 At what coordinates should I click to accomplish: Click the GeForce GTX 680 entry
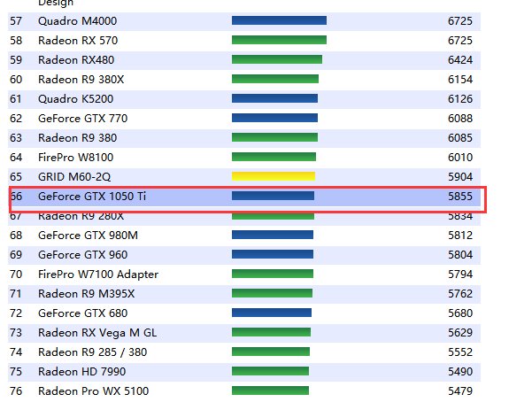click(x=82, y=313)
